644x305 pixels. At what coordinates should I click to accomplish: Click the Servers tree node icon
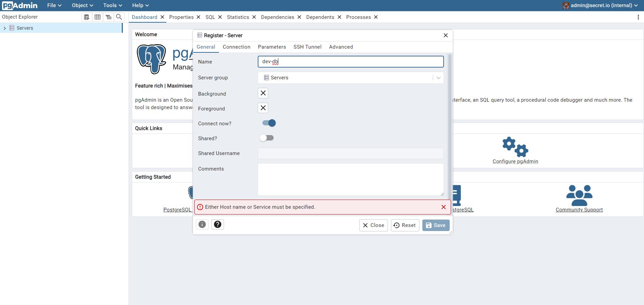[12, 28]
